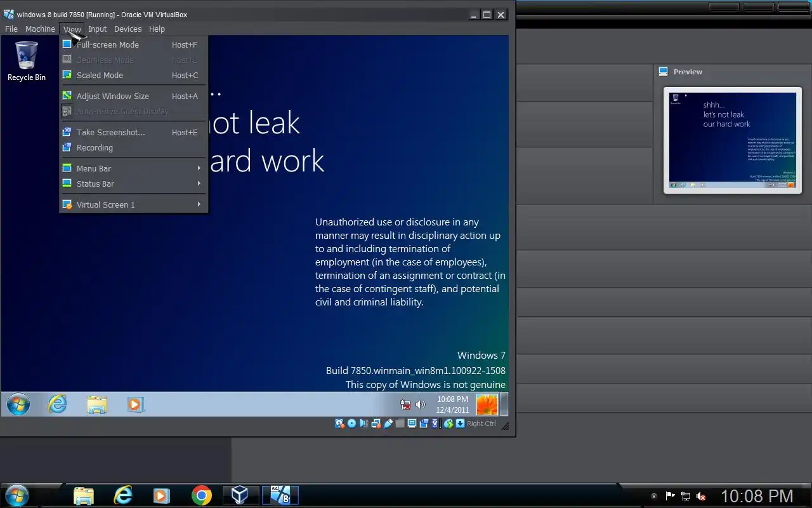Screen dimensions: 812x508
Task: Toggle Recording in View menu
Action: (x=133, y=147)
